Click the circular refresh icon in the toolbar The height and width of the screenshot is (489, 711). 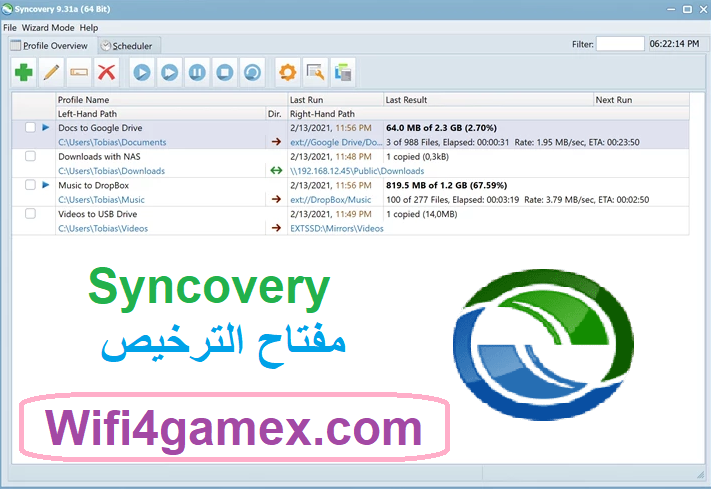pos(253,72)
